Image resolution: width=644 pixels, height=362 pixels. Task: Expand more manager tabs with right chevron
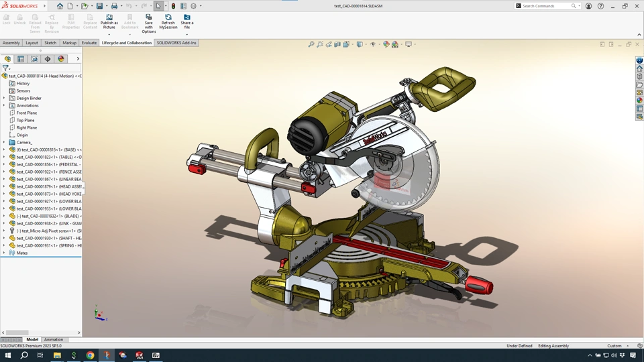pyautogui.click(x=78, y=59)
